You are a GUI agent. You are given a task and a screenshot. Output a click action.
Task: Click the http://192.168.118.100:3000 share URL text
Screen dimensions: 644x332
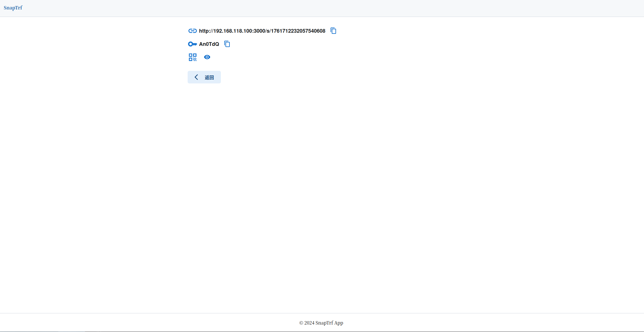[x=262, y=31]
